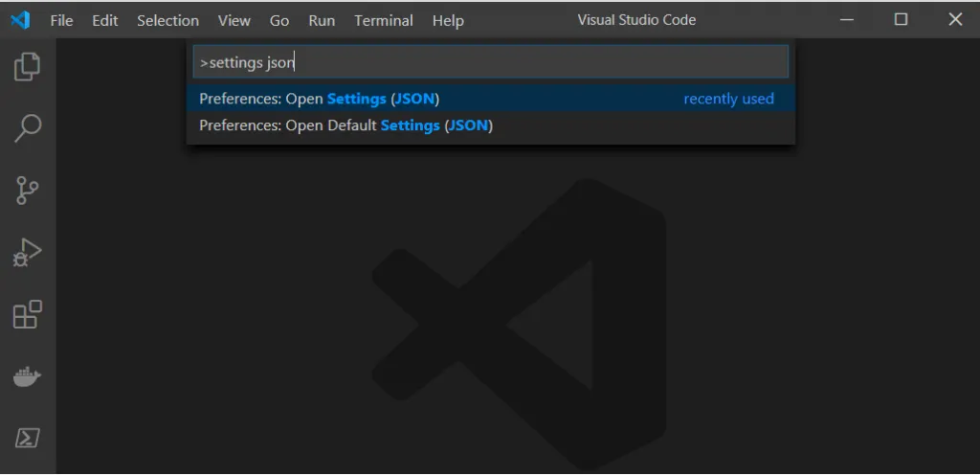Select Preferences: Open Default Settings (JSON)
The image size is (980, 476).
click(346, 125)
